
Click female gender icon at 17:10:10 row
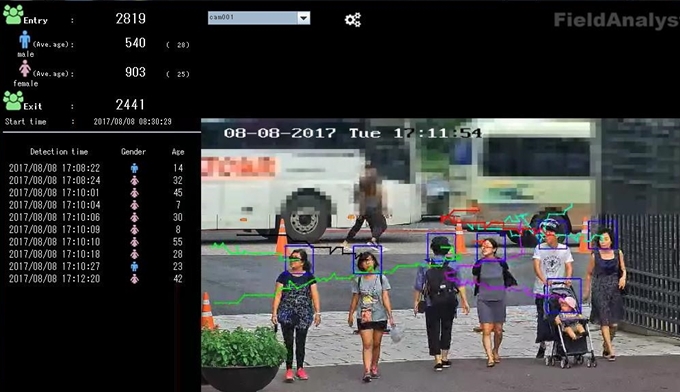click(134, 242)
